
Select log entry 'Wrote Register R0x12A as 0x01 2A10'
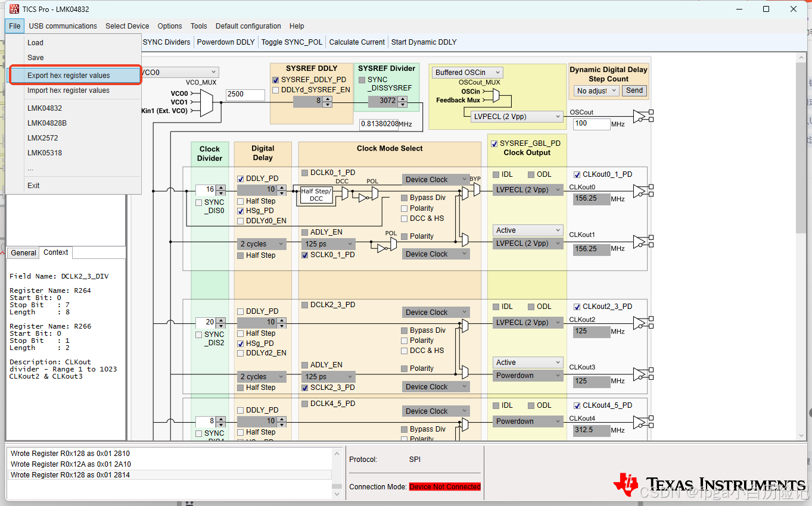(169, 464)
